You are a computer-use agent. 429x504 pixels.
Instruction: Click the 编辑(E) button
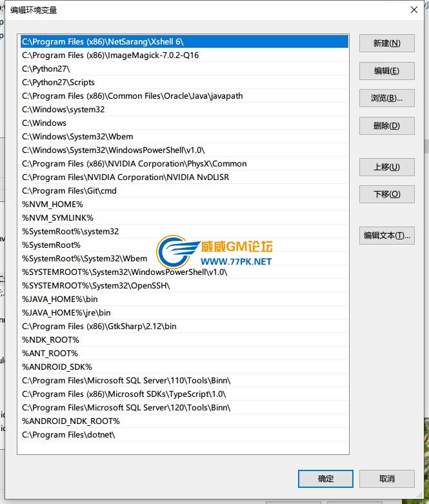click(386, 71)
